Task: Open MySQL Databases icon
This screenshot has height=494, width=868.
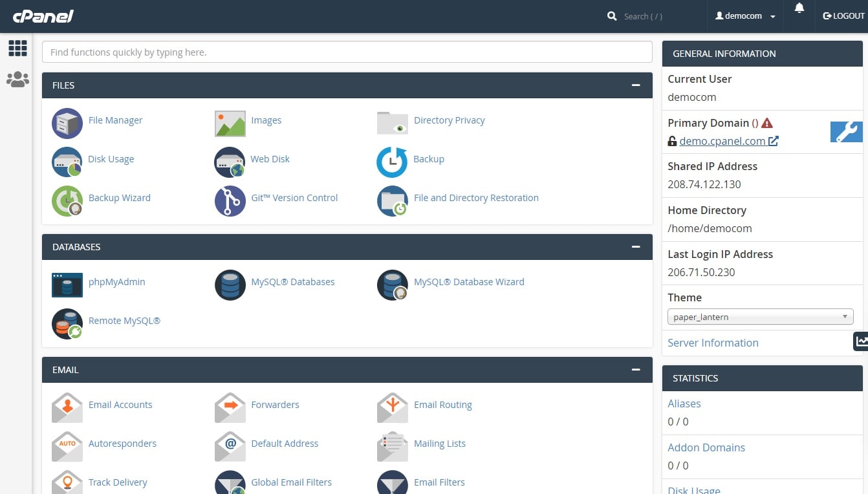Action: click(230, 285)
